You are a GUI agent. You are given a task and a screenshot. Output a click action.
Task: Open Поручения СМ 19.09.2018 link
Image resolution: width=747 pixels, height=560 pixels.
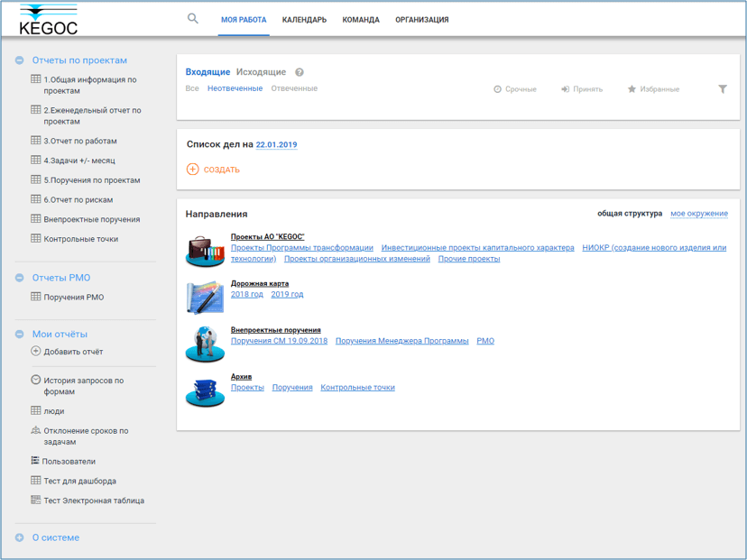click(279, 341)
